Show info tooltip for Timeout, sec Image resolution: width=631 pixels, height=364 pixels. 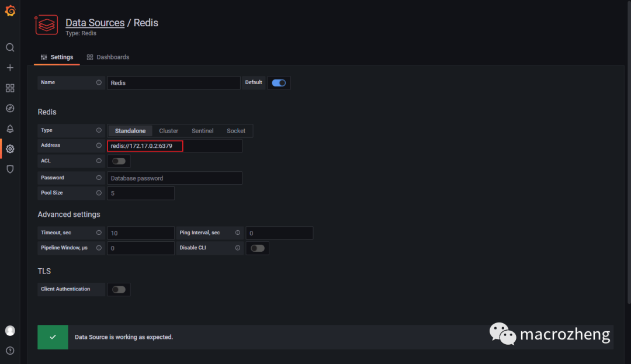pos(99,233)
